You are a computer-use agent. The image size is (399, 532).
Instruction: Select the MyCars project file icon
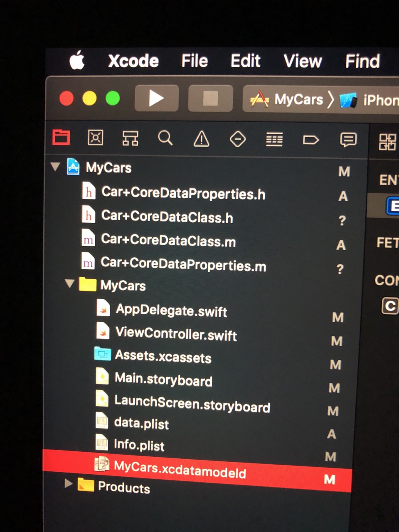tap(74, 167)
